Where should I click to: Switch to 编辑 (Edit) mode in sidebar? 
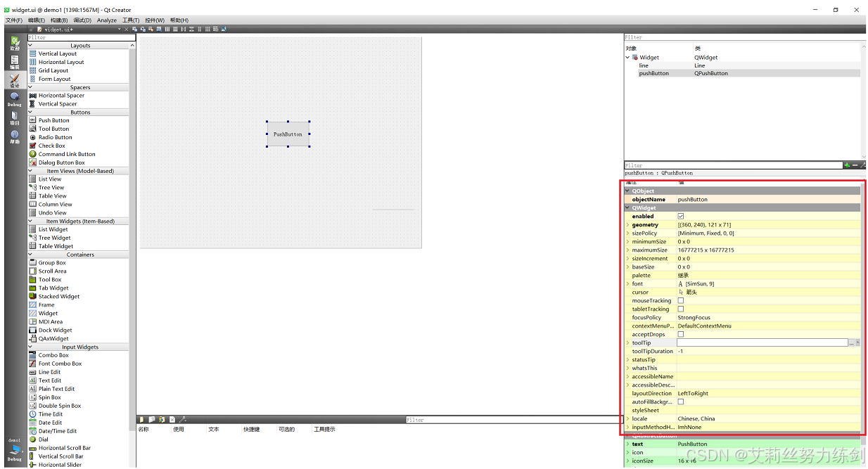15,62
